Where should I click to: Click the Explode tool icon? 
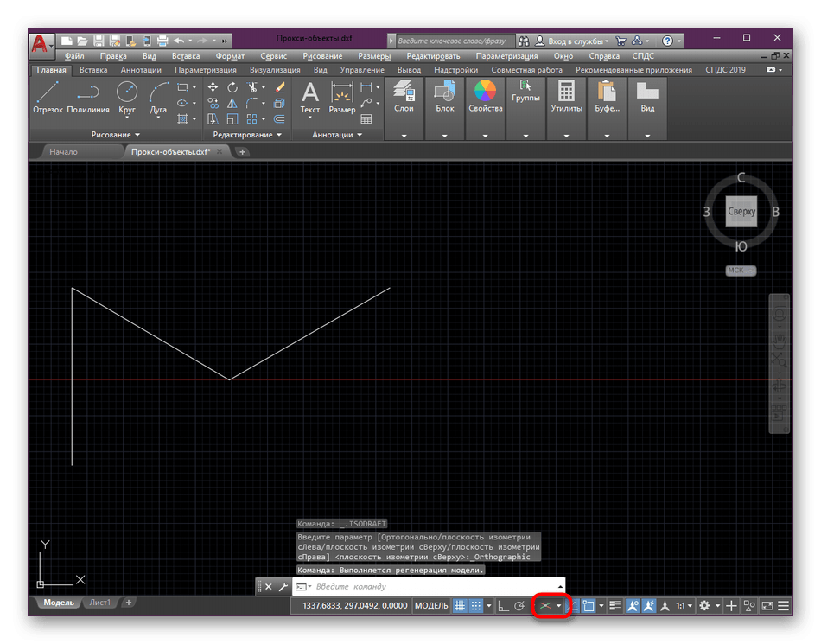point(279,103)
